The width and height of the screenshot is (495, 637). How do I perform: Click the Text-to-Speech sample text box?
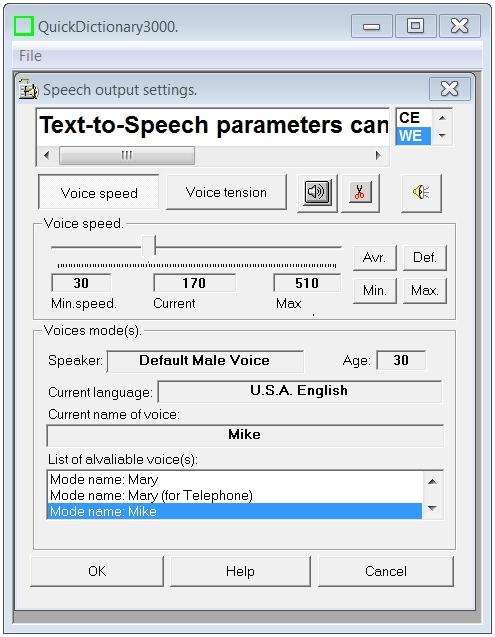point(213,126)
